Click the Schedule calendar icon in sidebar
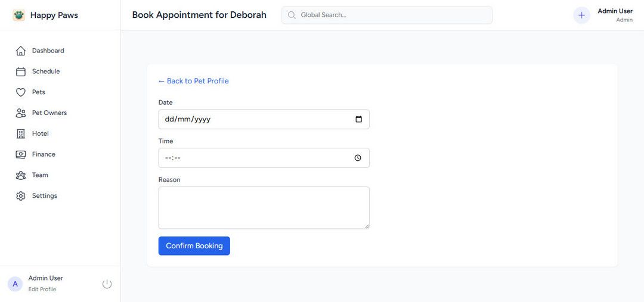This screenshot has height=302, width=644. (x=21, y=71)
